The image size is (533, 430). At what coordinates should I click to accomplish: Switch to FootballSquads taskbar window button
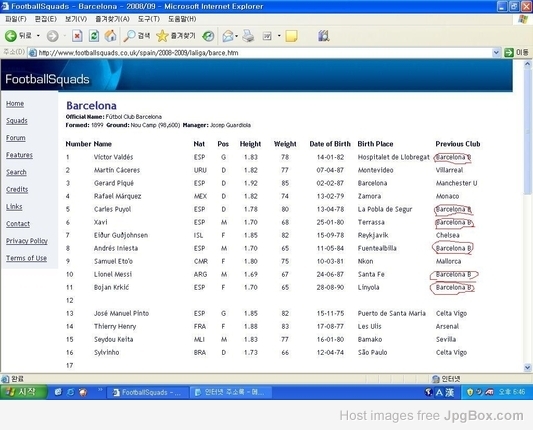tap(148, 392)
